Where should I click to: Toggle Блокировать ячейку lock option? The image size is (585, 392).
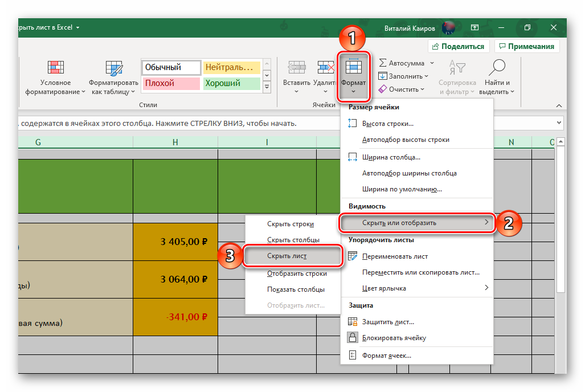coord(394,338)
